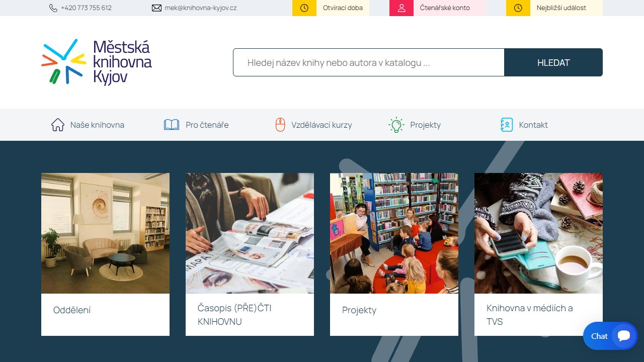
Task: Click the HLEDAT search button
Action: (x=553, y=62)
